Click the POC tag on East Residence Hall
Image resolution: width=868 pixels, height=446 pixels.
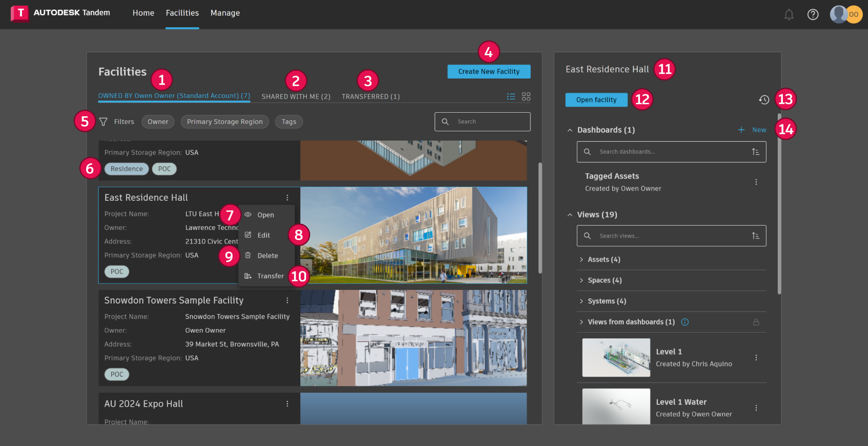pos(117,271)
